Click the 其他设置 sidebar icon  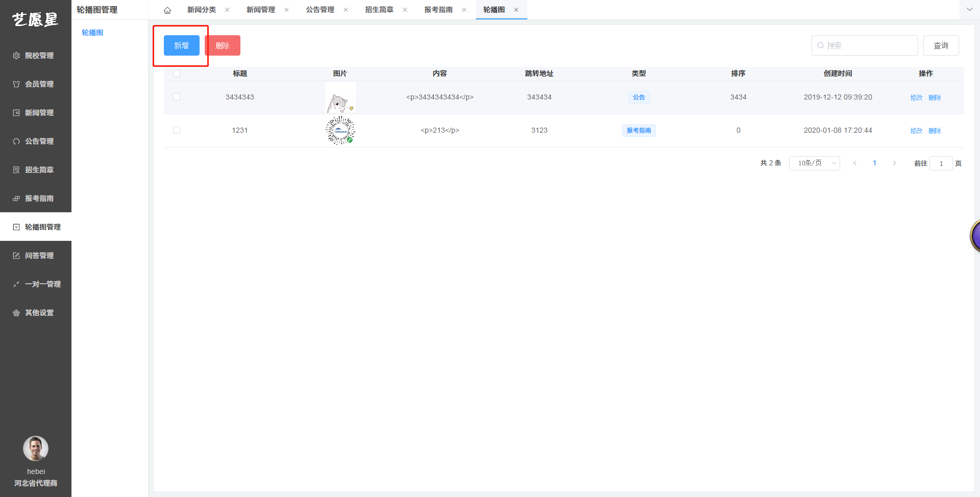pyautogui.click(x=16, y=313)
